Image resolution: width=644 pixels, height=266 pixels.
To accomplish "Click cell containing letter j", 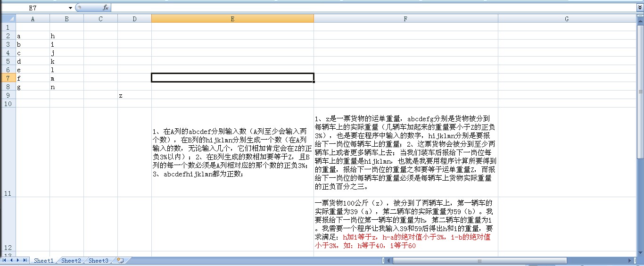I will click(66, 53).
